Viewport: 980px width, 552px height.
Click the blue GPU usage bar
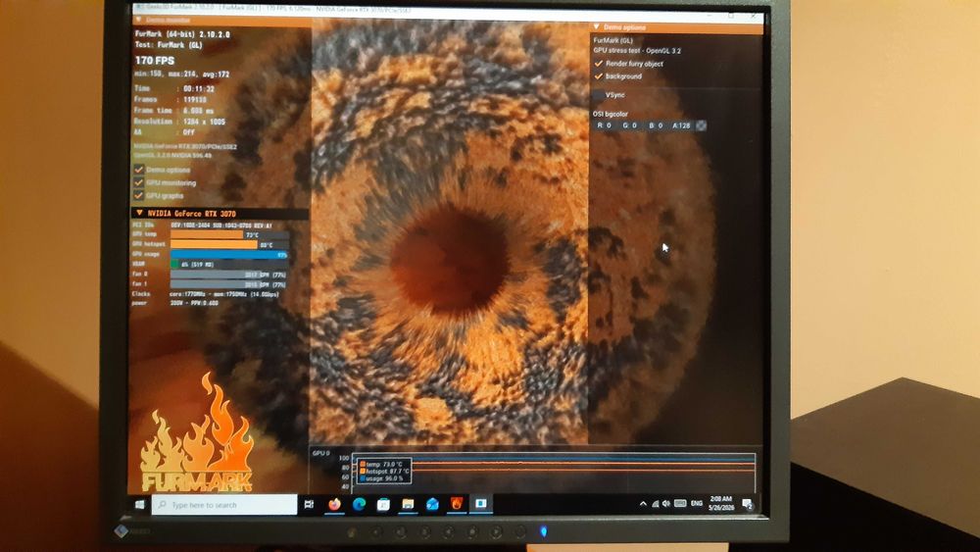(x=229, y=255)
